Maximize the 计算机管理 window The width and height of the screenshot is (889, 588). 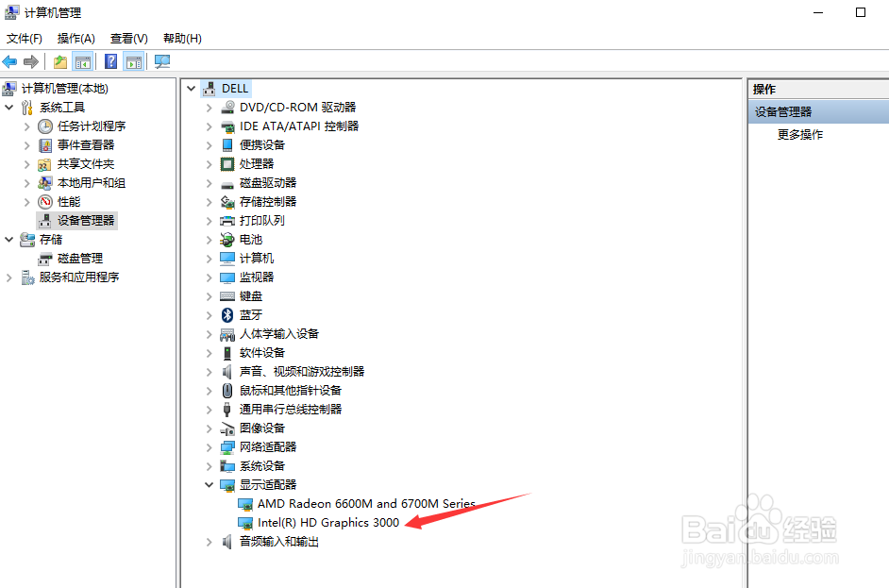click(x=860, y=12)
